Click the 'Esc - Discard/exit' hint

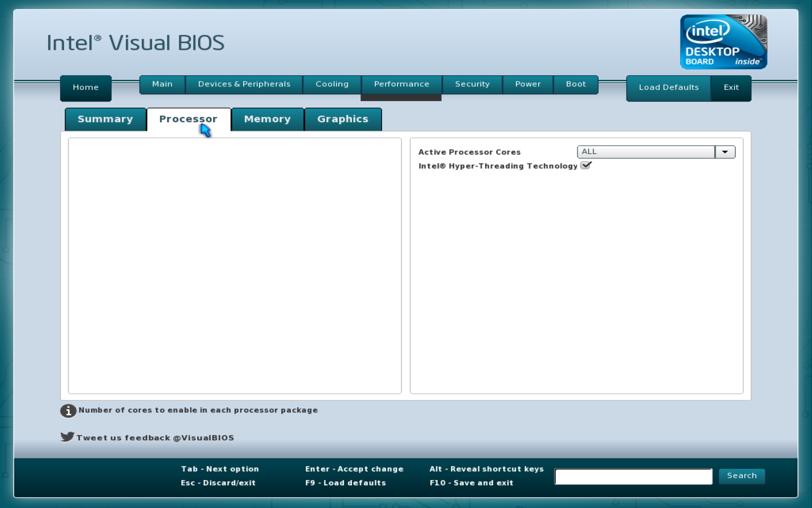coord(218,483)
